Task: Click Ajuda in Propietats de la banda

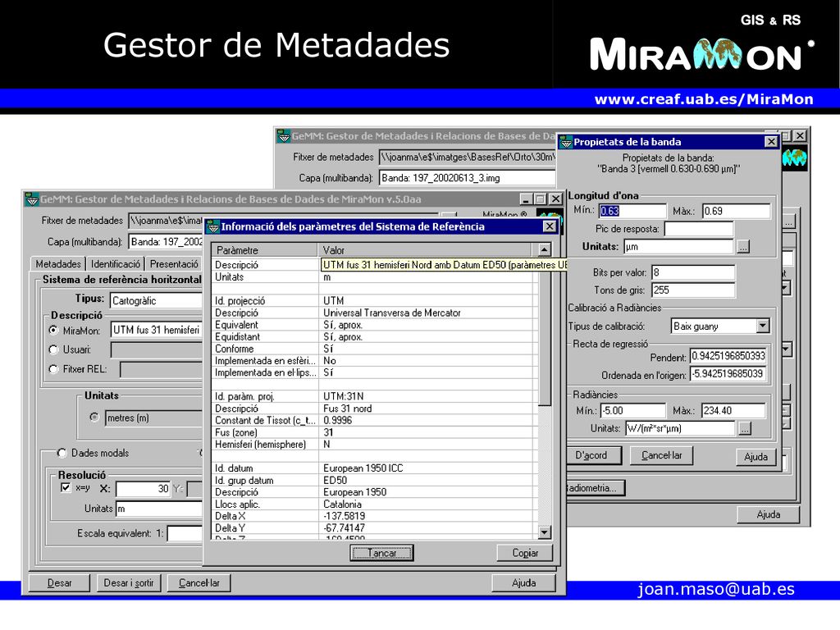Action: [x=756, y=457]
